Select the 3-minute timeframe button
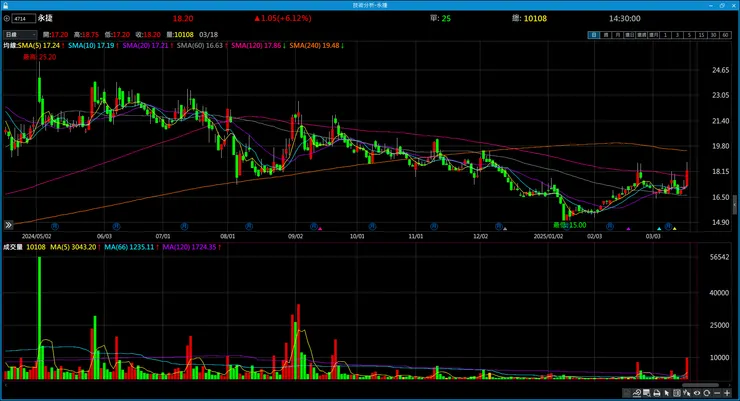Screen dimensions: 740x401 point(677,35)
